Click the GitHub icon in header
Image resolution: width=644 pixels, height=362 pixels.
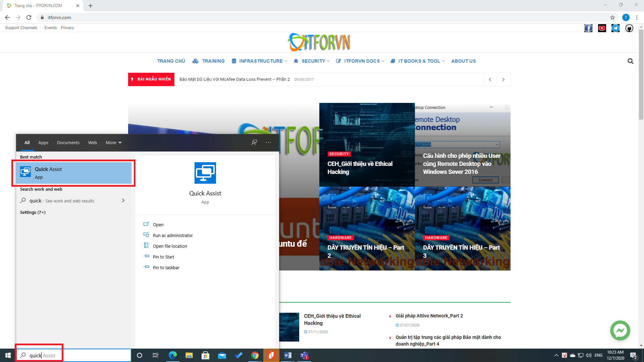[x=629, y=28]
